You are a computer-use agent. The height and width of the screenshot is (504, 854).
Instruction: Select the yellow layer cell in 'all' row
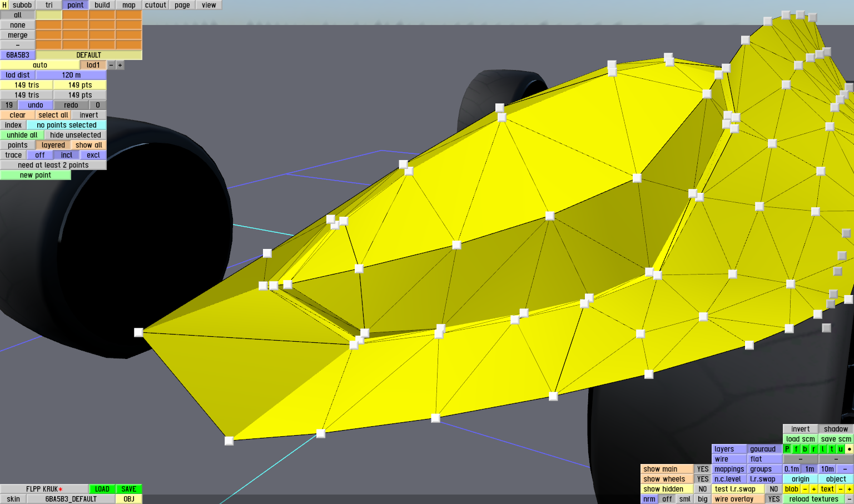click(x=49, y=15)
